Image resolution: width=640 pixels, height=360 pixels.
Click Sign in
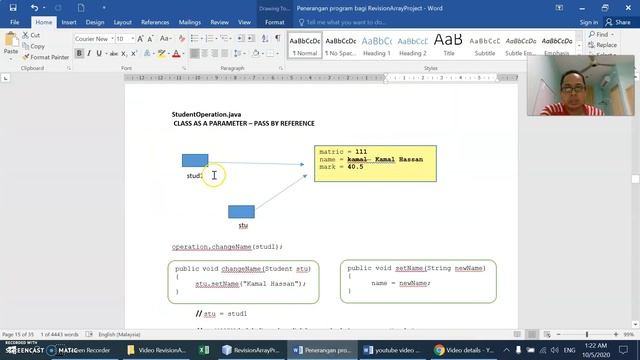[x=589, y=22]
